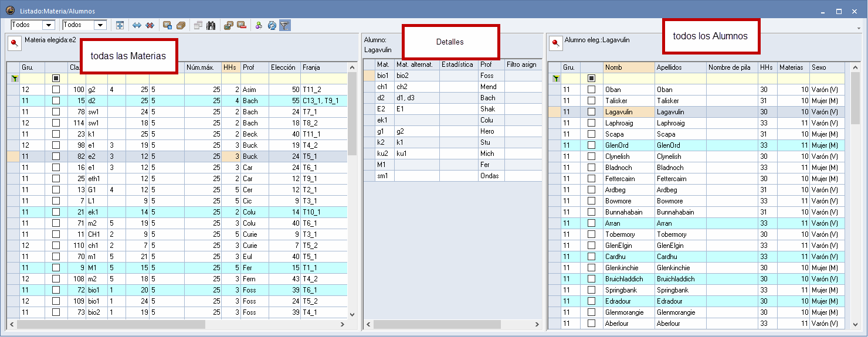The height and width of the screenshot is (337, 868).
Task: Open the toolbar overflow arrow at far right
Action: tap(858, 28)
